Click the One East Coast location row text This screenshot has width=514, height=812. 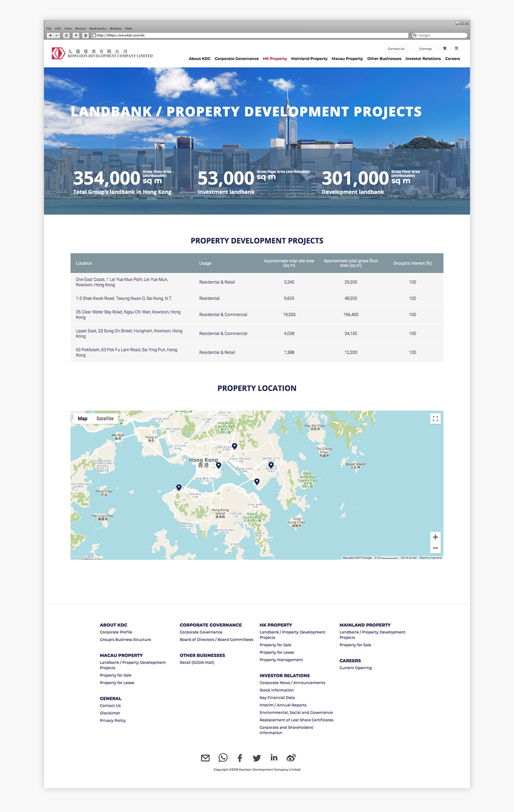pyautogui.click(x=122, y=282)
